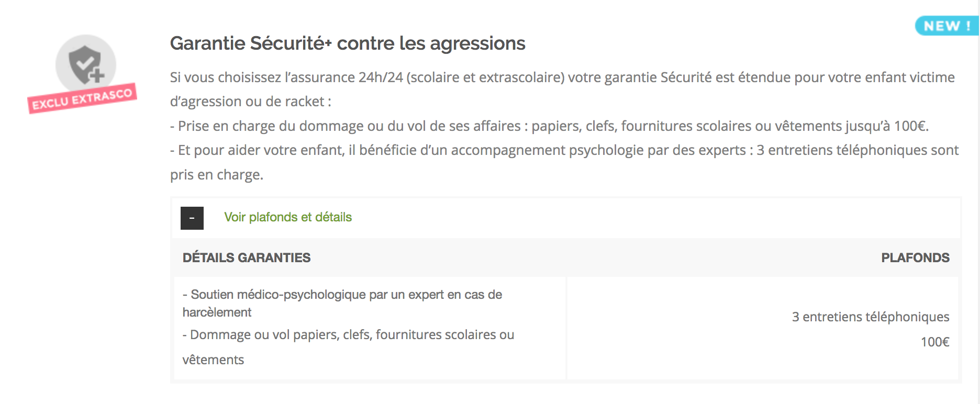Click the Prise en charge du dommage bullet
Screen dimensions: 980x404
point(550,126)
